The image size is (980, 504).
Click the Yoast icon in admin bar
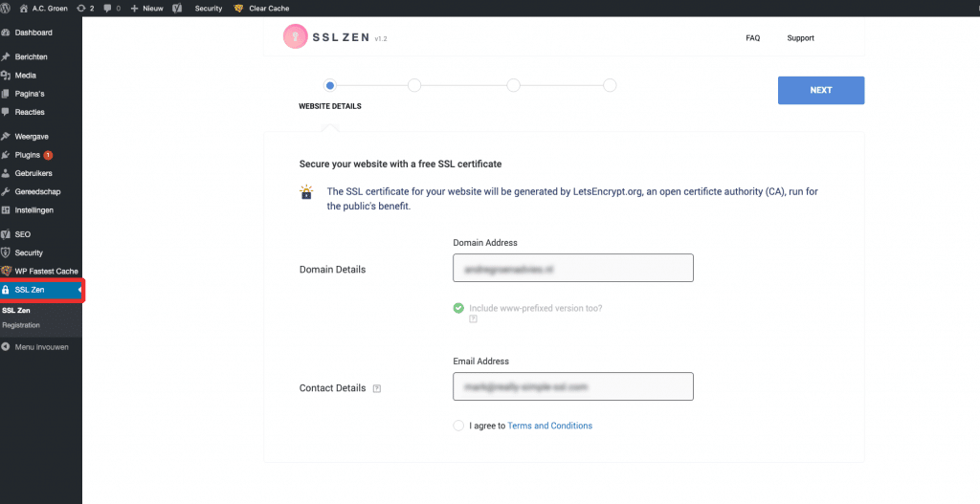click(177, 8)
